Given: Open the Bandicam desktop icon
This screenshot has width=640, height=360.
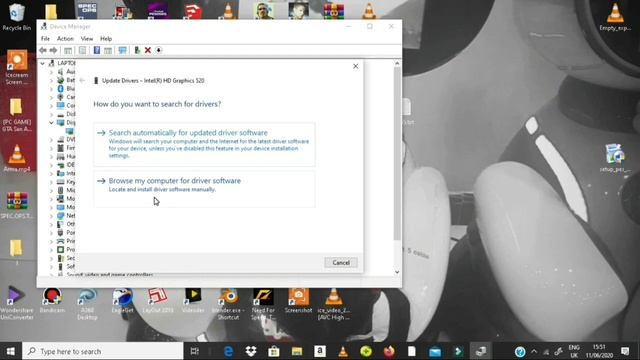Looking at the screenshot, I should point(52,300).
